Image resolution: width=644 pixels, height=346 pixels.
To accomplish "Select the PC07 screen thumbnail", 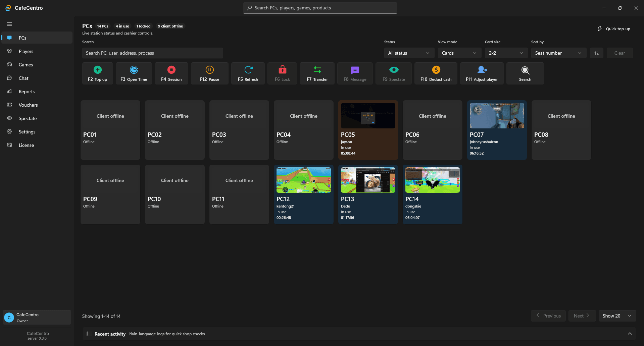I will point(497,116).
